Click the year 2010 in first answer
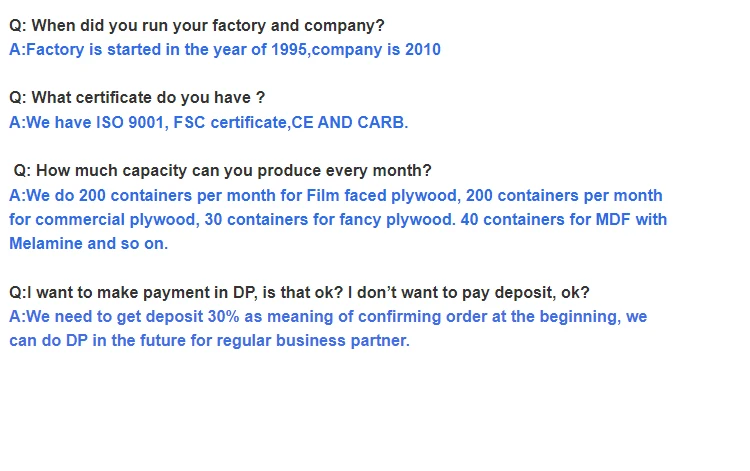Image resolution: width=750 pixels, height=471 pixels. 423,49
